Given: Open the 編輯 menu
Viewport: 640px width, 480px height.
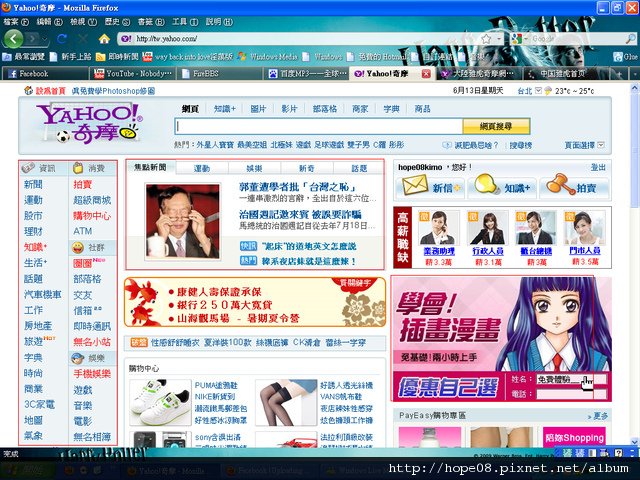Looking at the screenshot, I should pyautogui.click(x=49, y=22).
